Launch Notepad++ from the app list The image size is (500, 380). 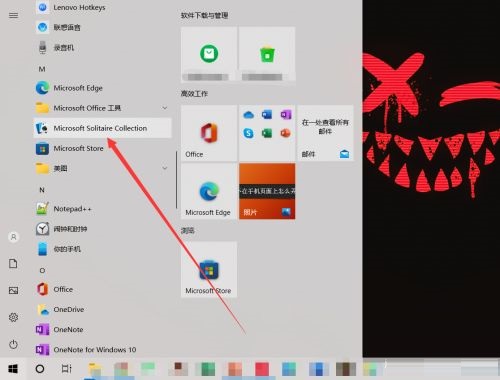(x=102, y=209)
